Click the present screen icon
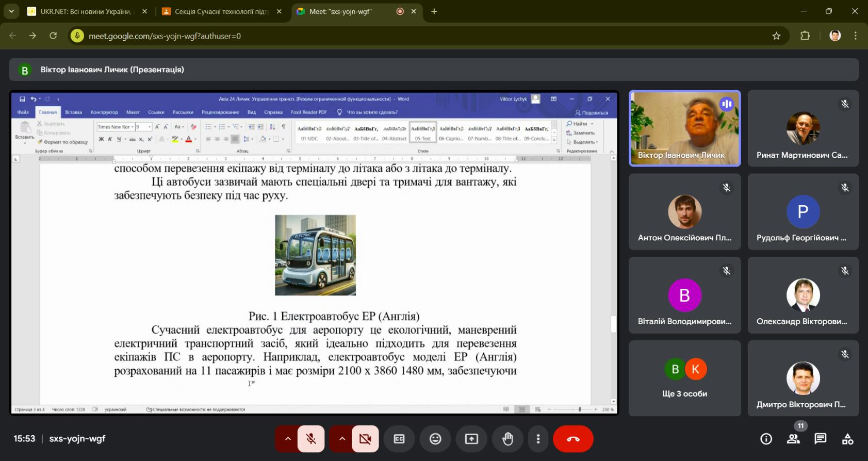The width and height of the screenshot is (868, 461). (471, 439)
